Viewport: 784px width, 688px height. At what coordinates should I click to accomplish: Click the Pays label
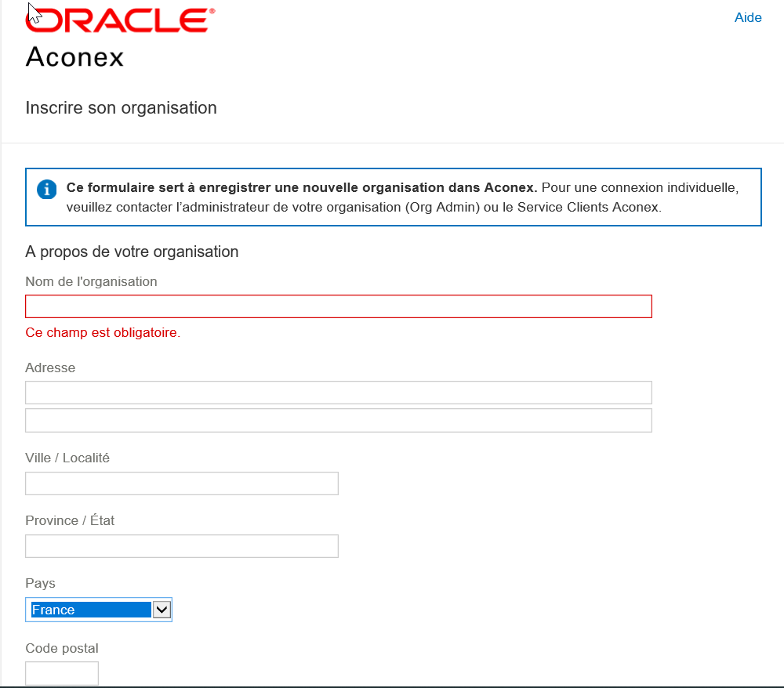(x=41, y=584)
